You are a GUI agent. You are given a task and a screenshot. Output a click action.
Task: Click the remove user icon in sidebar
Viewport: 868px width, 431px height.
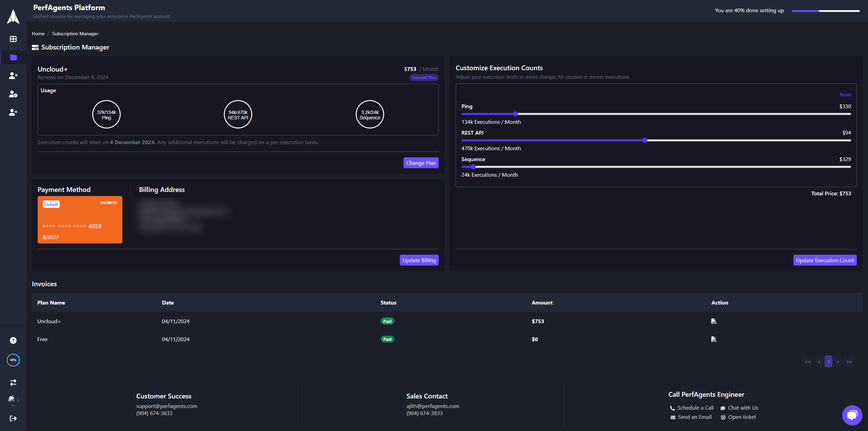tap(13, 76)
